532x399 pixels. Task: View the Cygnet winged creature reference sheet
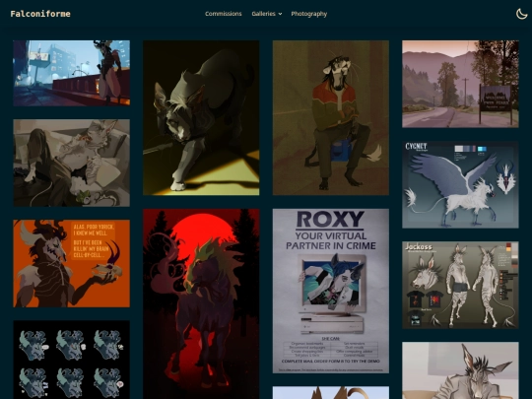tap(460, 185)
